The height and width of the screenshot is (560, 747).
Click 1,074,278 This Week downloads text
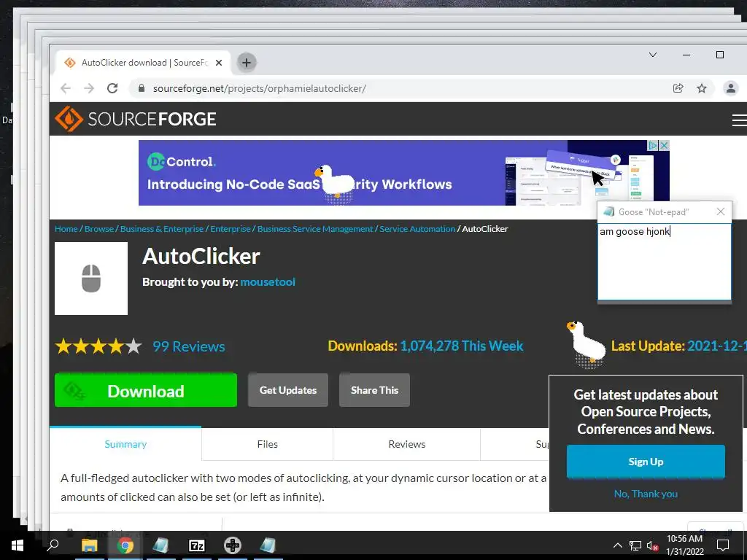click(461, 346)
